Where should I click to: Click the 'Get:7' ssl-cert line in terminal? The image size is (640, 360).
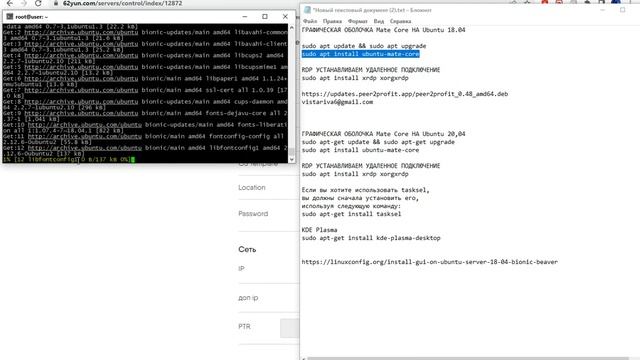pos(145,90)
